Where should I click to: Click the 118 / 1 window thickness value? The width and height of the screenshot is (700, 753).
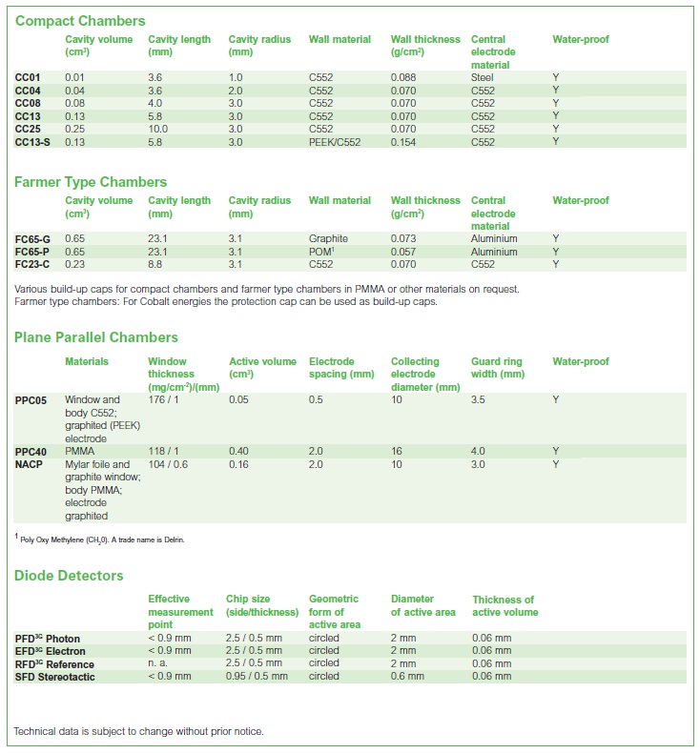[163, 451]
